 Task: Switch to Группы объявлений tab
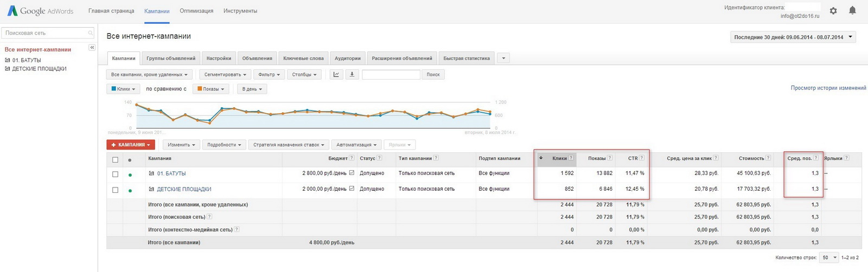[171, 58]
